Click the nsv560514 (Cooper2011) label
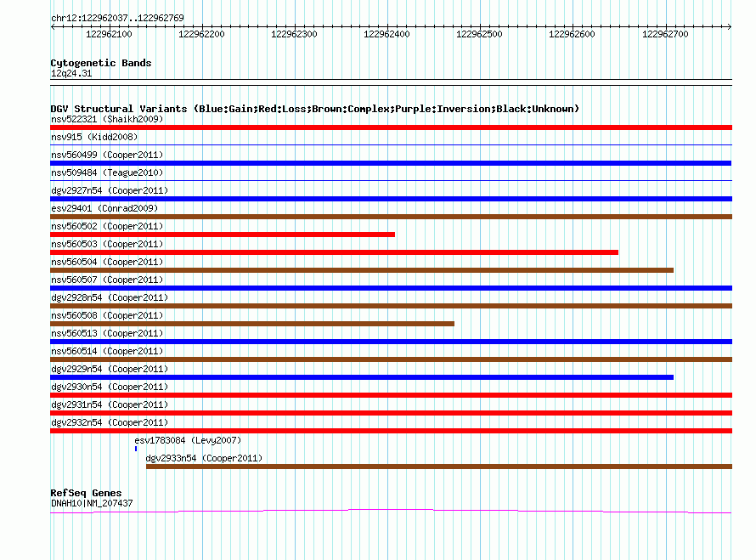The height and width of the screenshot is (560, 756). point(107,351)
